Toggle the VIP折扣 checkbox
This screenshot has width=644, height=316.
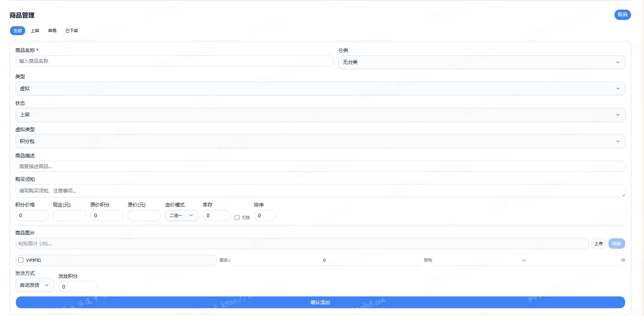(21, 260)
